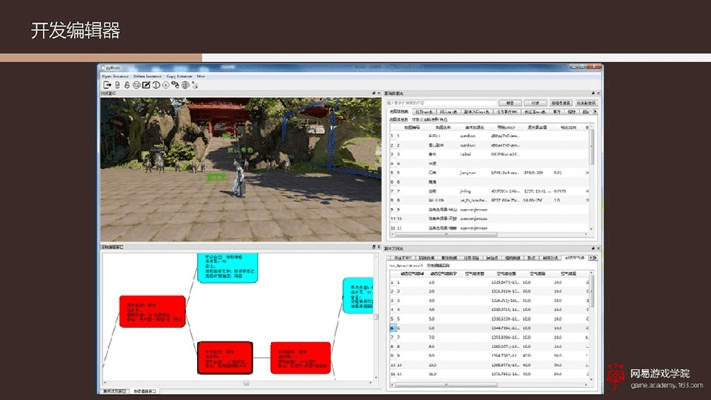Click the node graph's horizontal scrollbar thumb
711x400 pixels.
[x=246, y=383]
